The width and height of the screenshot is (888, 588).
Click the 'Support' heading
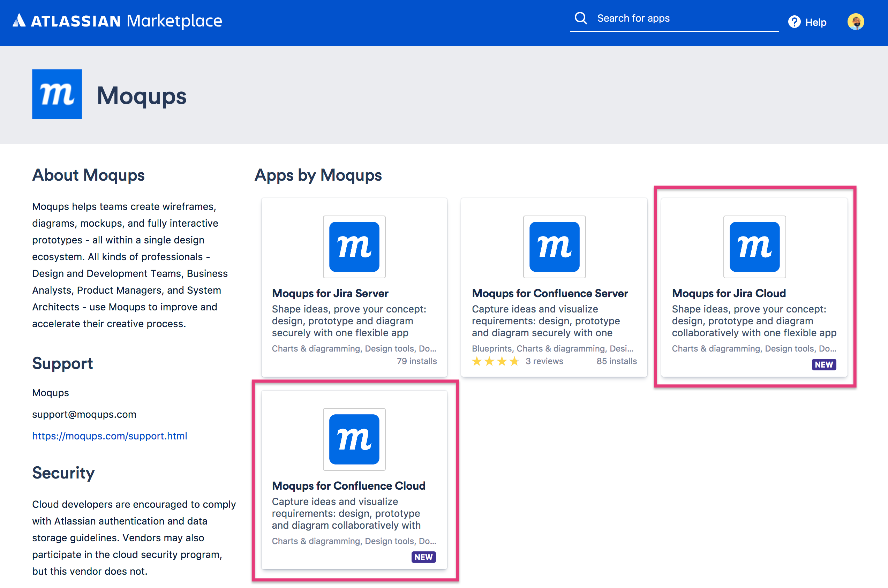tap(62, 363)
